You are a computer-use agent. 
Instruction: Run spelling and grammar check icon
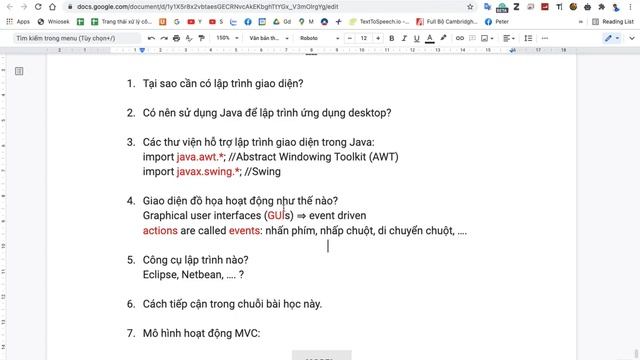tap(189, 38)
